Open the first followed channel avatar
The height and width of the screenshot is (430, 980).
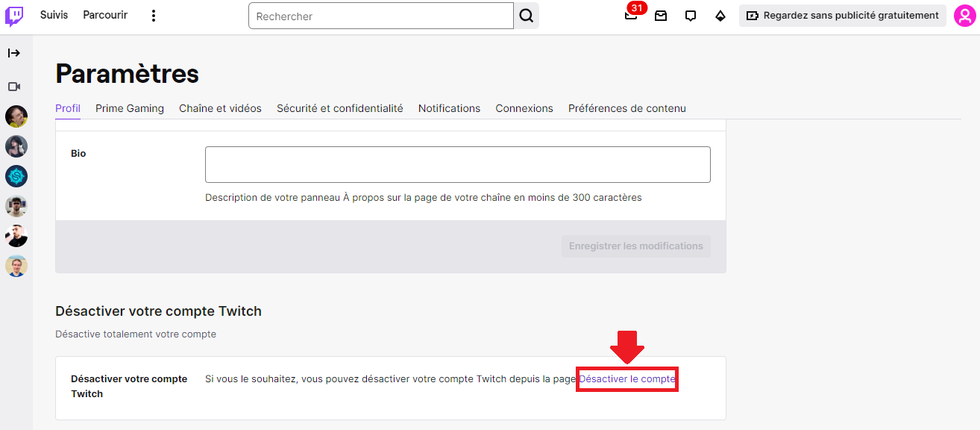[x=16, y=116]
